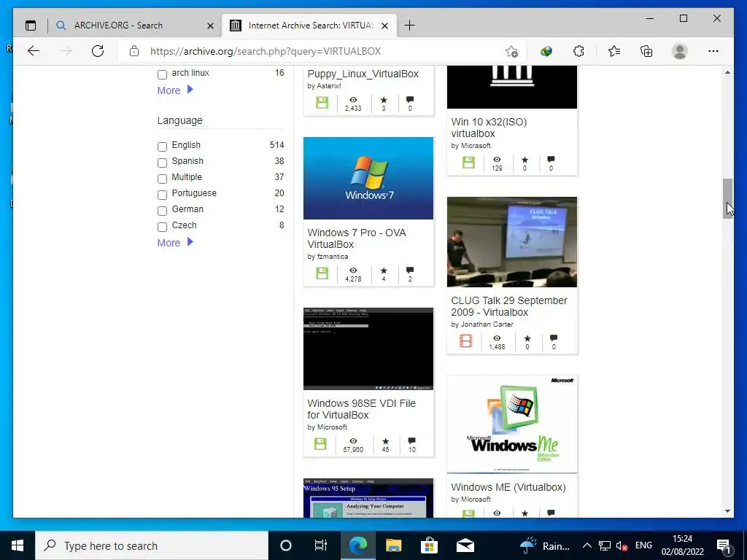Check the English language filter
The image size is (747, 560).
(x=162, y=146)
